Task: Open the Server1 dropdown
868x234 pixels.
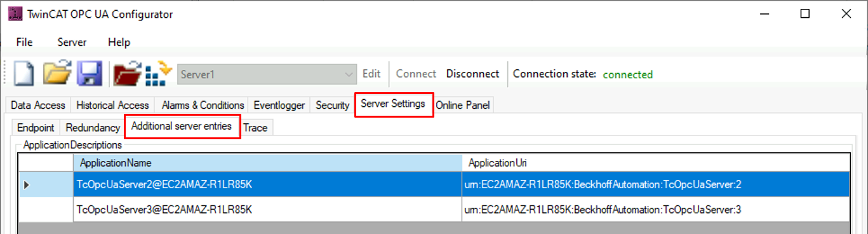Action: [267, 74]
